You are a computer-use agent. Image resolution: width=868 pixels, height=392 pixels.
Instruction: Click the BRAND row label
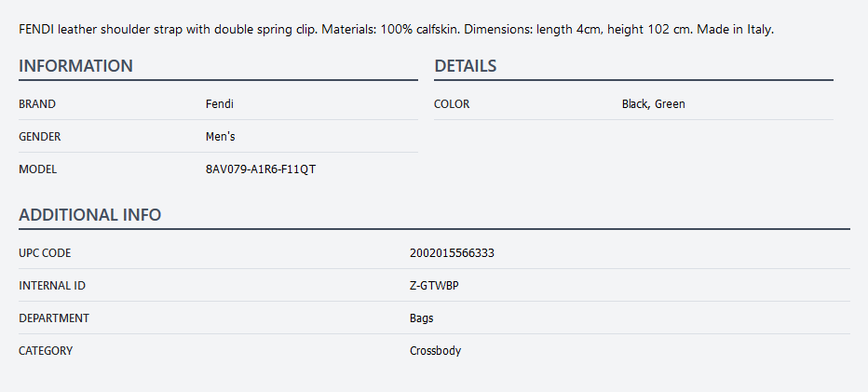[37, 104]
